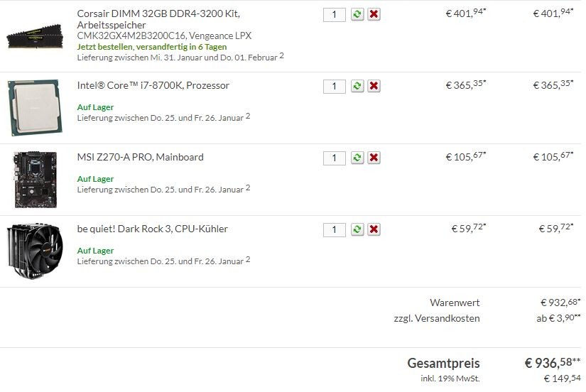This screenshot has width=586, height=392.
Task: Click quantity field for Corsair RAM kit
Action: pyautogui.click(x=334, y=15)
